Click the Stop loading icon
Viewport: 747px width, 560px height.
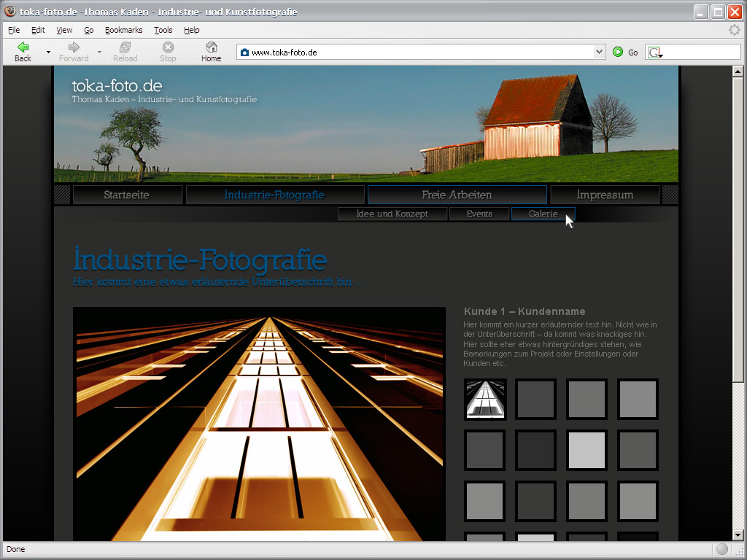tap(168, 47)
